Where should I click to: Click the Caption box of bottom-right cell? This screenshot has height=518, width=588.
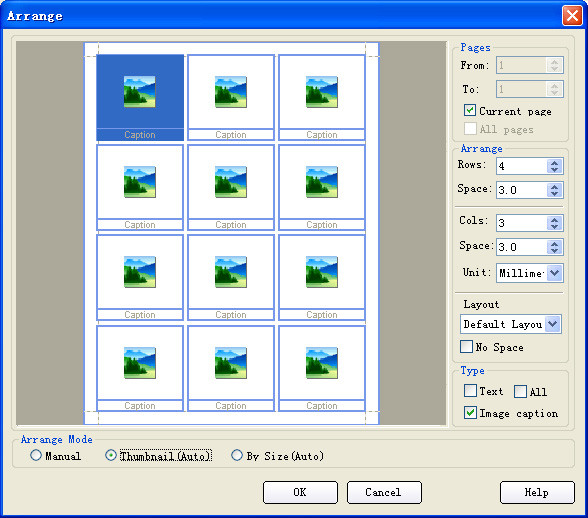click(322, 405)
